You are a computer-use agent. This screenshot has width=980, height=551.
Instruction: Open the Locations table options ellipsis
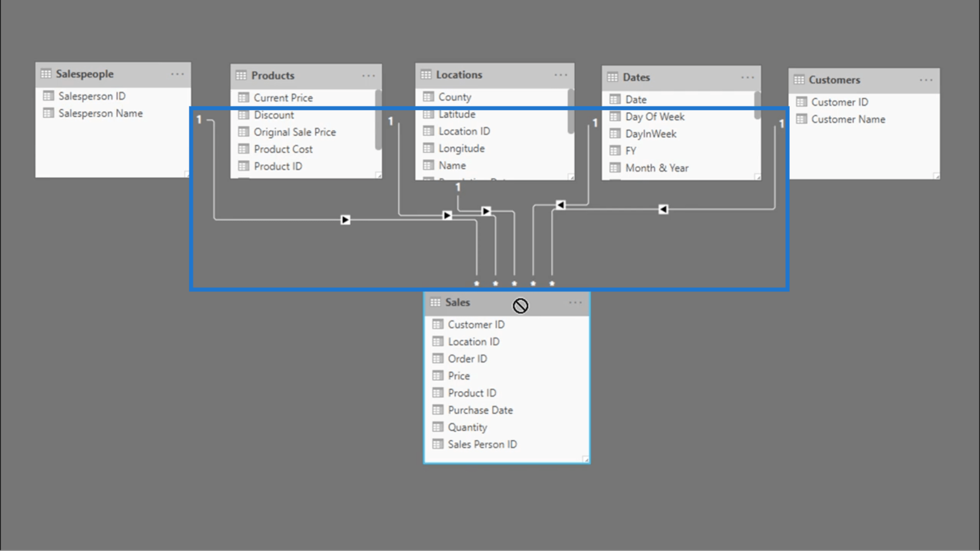pos(561,75)
